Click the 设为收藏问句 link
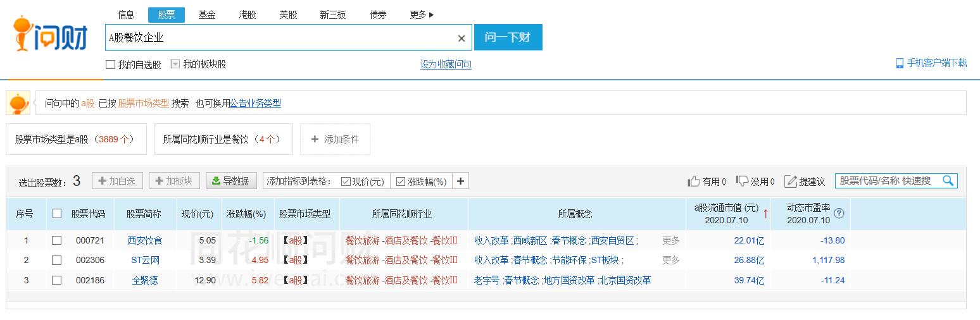980x320 pixels. [446, 65]
